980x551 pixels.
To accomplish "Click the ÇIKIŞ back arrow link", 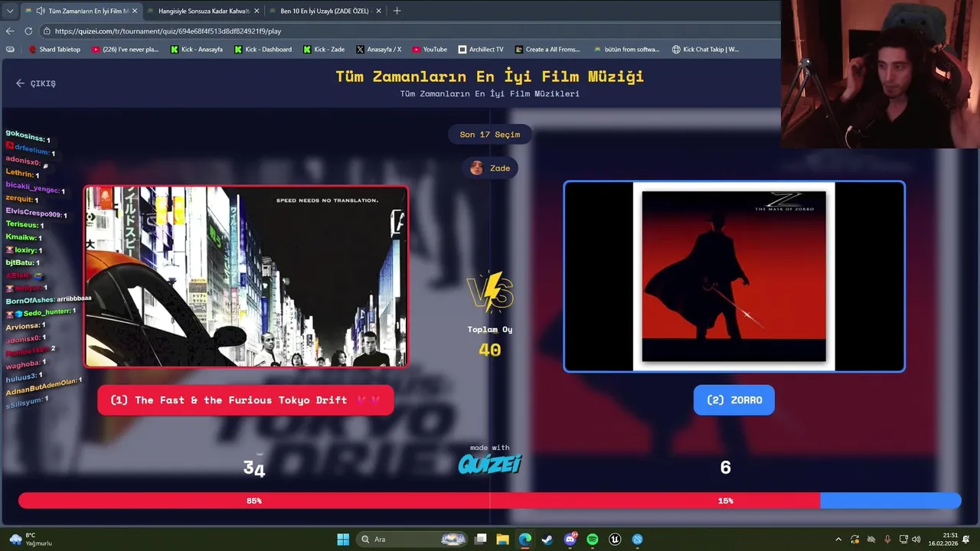I will click(36, 83).
